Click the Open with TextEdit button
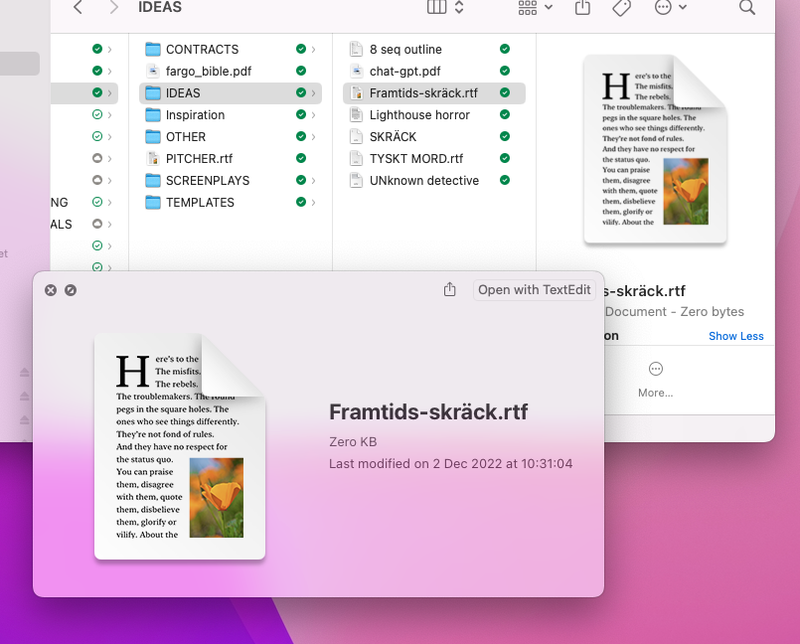Screen dimensions: 800x644 (x=534, y=289)
